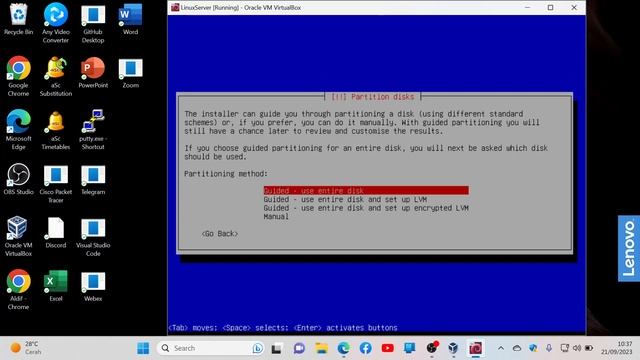
Task: Open Microsoft Edge desktop icon
Action: tap(18, 129)
